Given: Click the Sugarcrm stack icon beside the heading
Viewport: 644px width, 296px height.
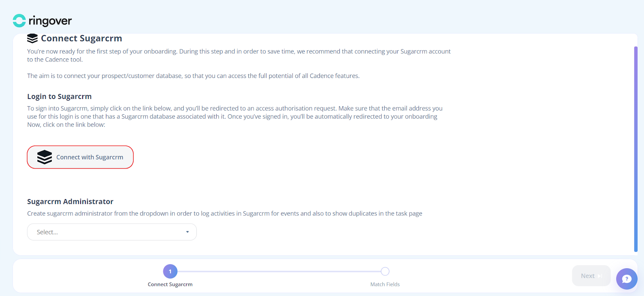Looking at the screenshot, I should click(32, 38).
